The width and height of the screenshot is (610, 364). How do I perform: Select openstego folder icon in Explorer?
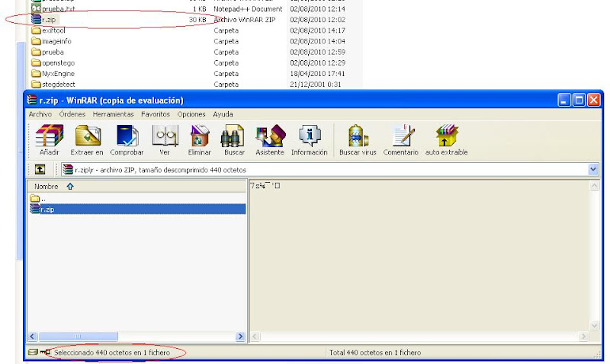pyautogui.click(x=36, y=62)
